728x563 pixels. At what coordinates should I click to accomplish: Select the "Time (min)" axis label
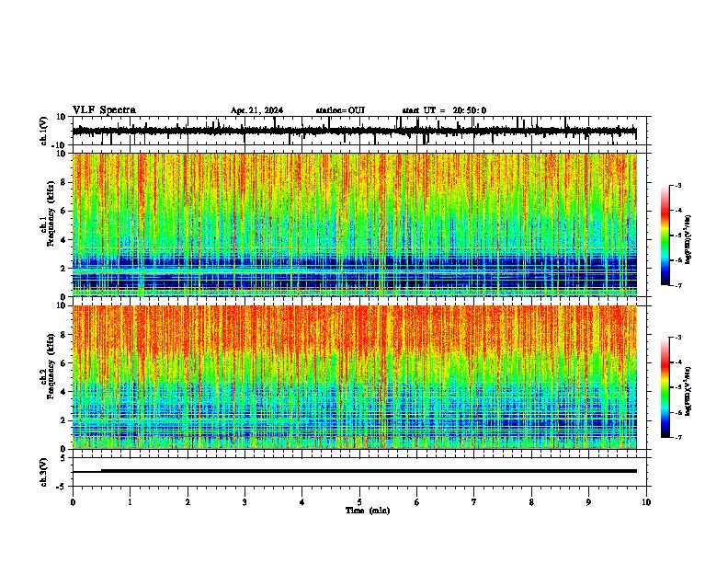[368, 511]
